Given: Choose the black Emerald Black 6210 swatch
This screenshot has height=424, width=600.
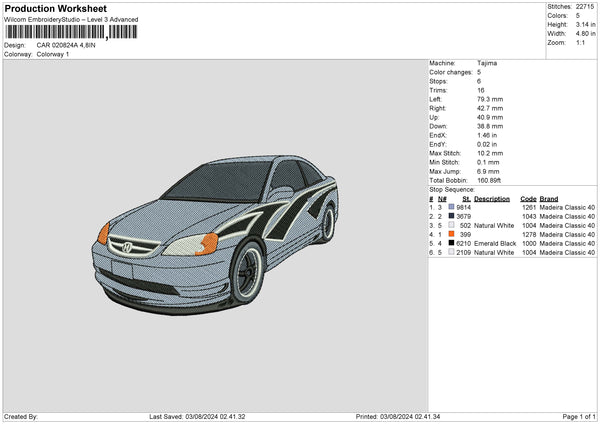Looking at the screenshot, I should 452,243.
